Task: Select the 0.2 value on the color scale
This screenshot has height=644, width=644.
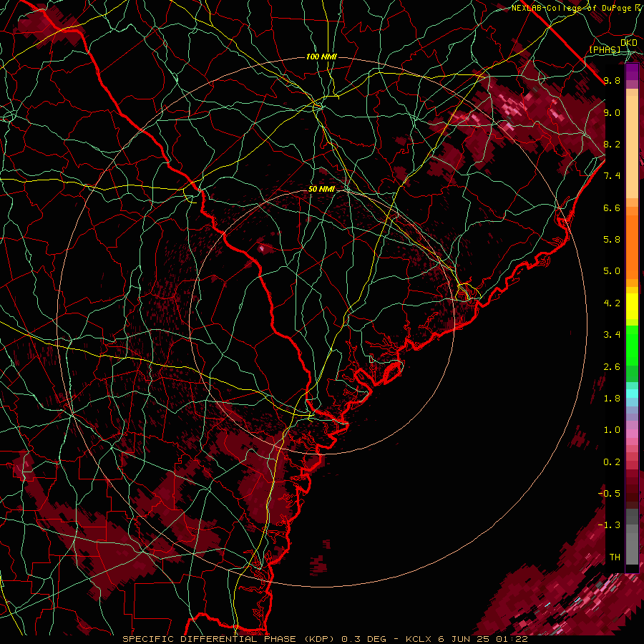Action: coord(612,462)
